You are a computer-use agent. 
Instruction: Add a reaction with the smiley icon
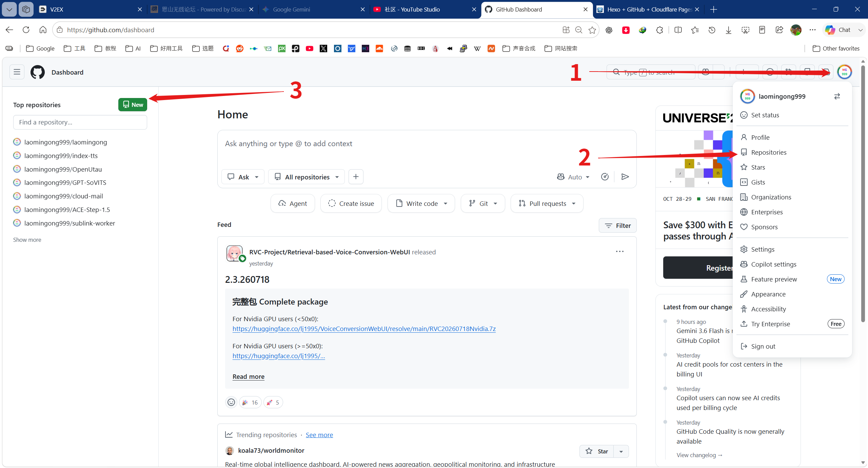pos(231,402)
